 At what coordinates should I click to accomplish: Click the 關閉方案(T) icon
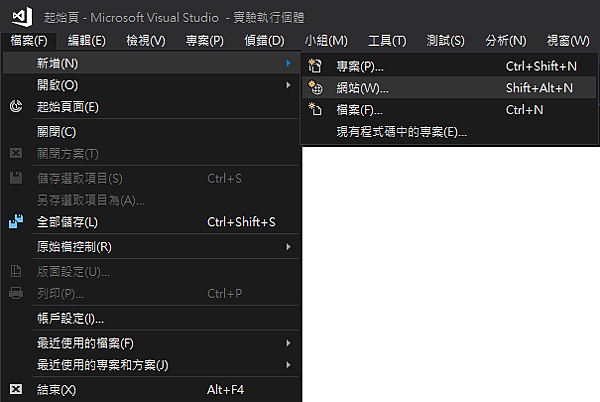coord(16,153)
